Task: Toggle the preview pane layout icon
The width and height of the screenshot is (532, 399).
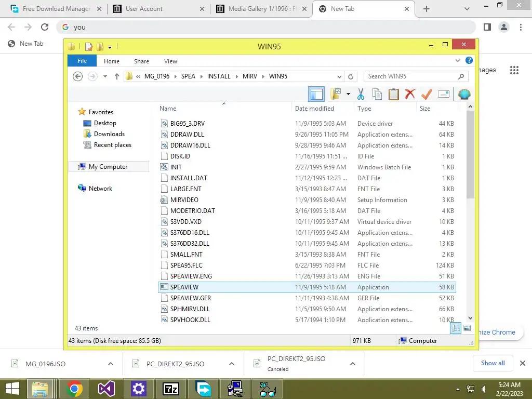Action: pos(316,94)
